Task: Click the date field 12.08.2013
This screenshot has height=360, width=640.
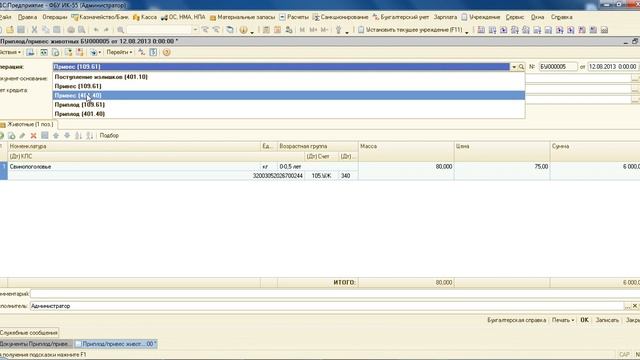Action: click(x=612, y=67)
